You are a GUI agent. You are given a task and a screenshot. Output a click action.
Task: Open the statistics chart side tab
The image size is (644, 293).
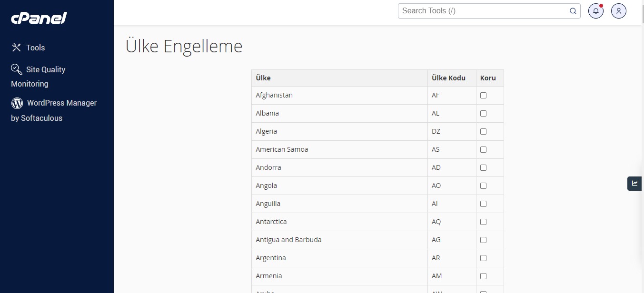(x=634, y=183)
